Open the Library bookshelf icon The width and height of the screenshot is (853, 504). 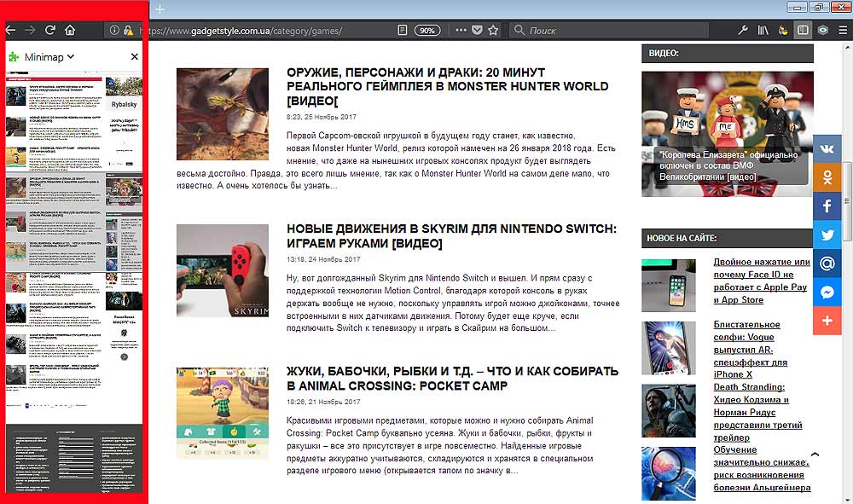coord(763,31)
